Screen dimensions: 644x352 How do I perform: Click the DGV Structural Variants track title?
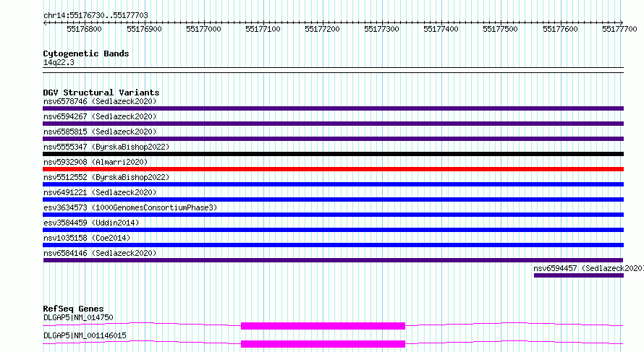101,93
